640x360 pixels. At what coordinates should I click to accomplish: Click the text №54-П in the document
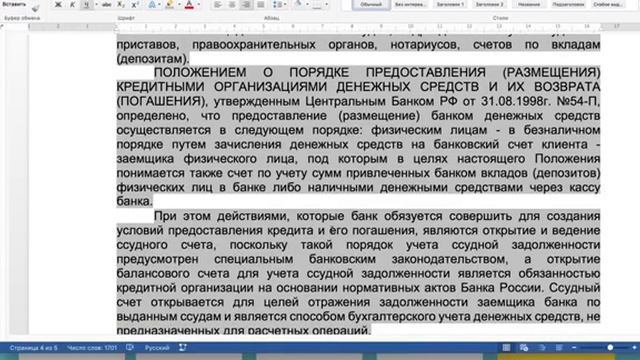point(578,101)
